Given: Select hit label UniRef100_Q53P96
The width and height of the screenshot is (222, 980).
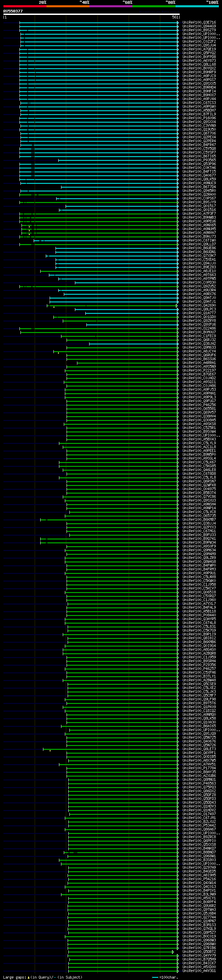Looking at the screenshot, I should [199, 164].
